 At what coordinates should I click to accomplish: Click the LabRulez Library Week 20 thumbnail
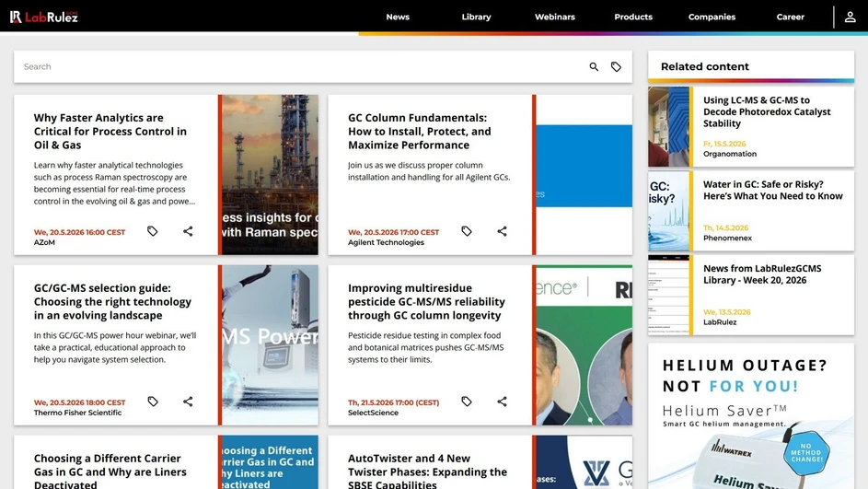coord(668,296)
